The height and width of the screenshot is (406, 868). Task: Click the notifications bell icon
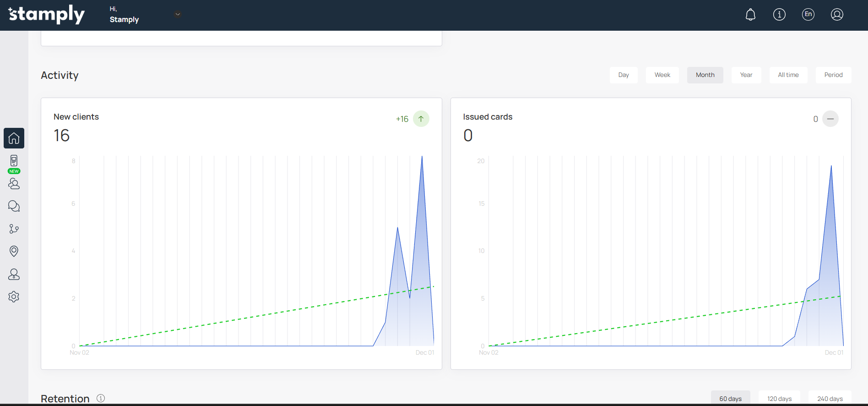click(x=750, y=15)
